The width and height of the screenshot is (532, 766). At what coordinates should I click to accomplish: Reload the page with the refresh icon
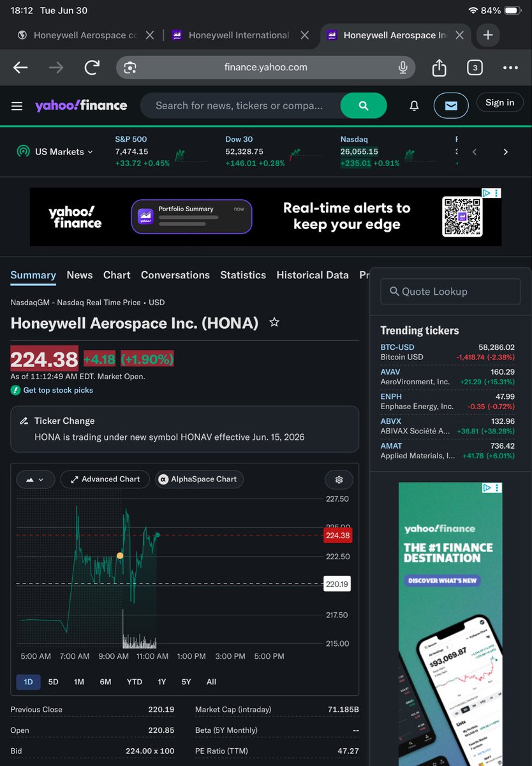pyautogui.click(x=92, y=68)
